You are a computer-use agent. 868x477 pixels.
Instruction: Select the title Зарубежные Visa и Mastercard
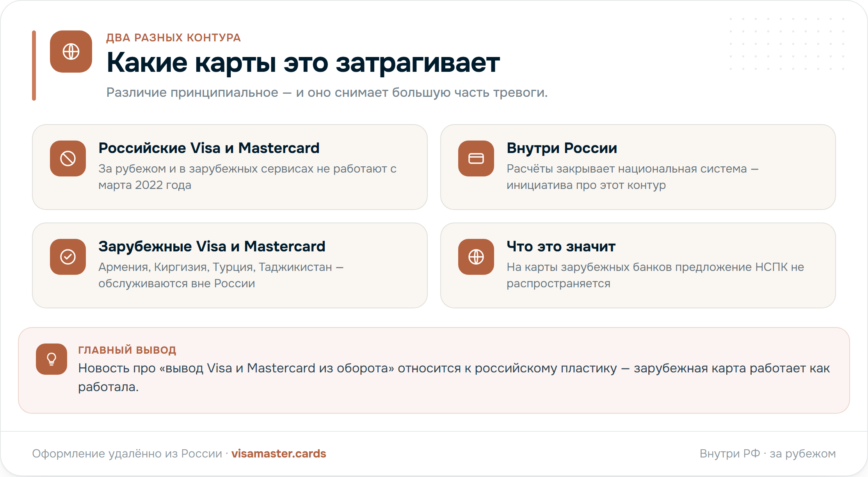(x=212, y=246)
